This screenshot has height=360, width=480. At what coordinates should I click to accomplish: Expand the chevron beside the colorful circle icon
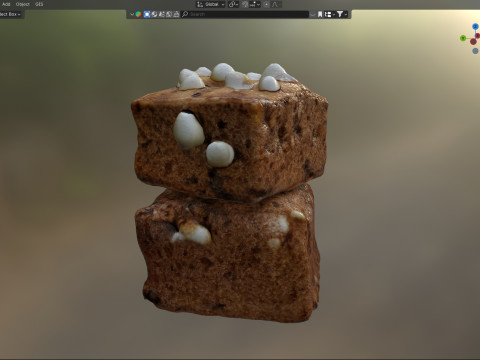132,14
